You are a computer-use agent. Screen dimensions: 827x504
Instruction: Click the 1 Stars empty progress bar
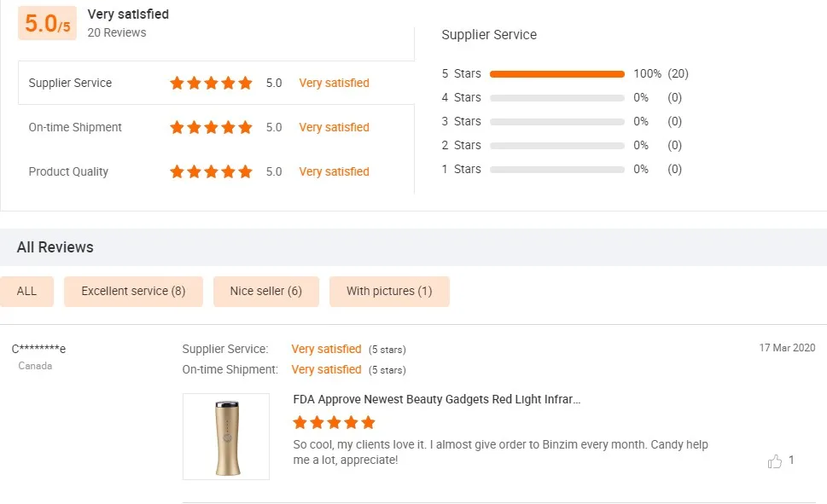(x=557, y=169)
